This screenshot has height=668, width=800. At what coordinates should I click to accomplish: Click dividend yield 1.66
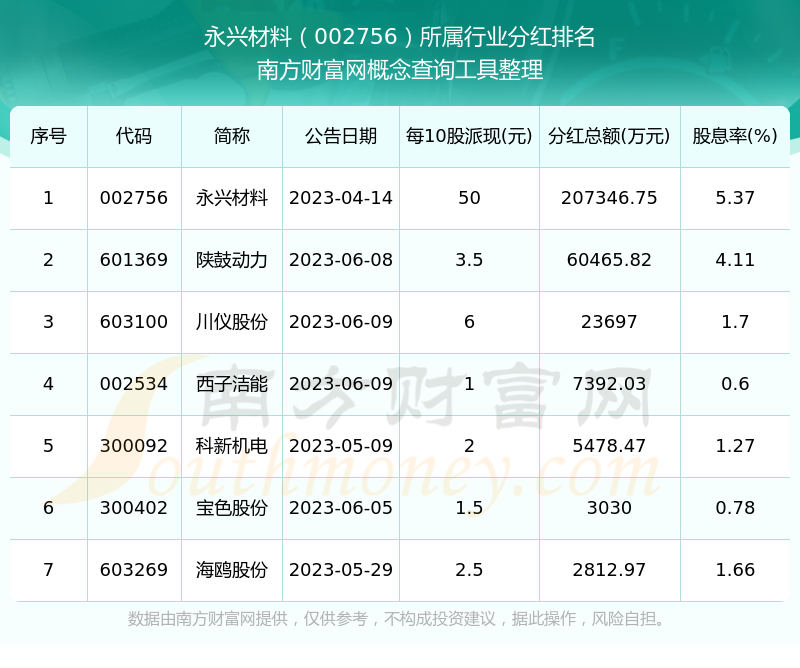(735, 570)
